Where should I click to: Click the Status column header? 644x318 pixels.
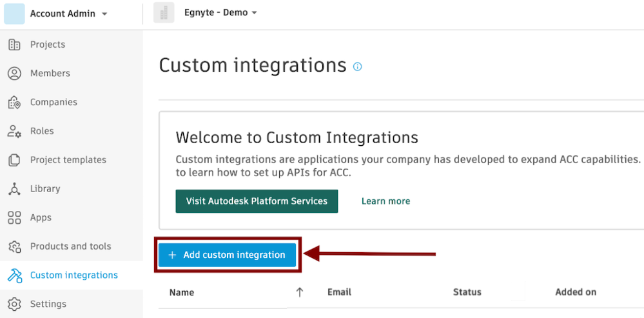(x=467, y=292)
